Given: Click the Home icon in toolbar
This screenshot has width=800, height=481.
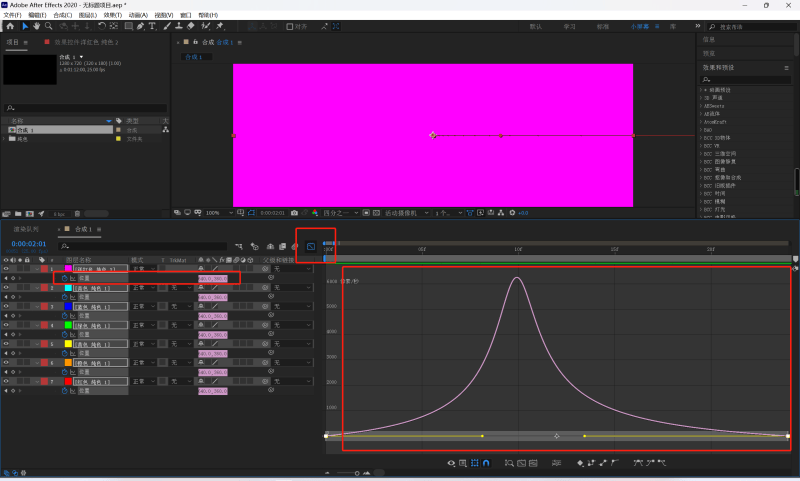Looking at the screenshot, I should (x=11, y=27).
